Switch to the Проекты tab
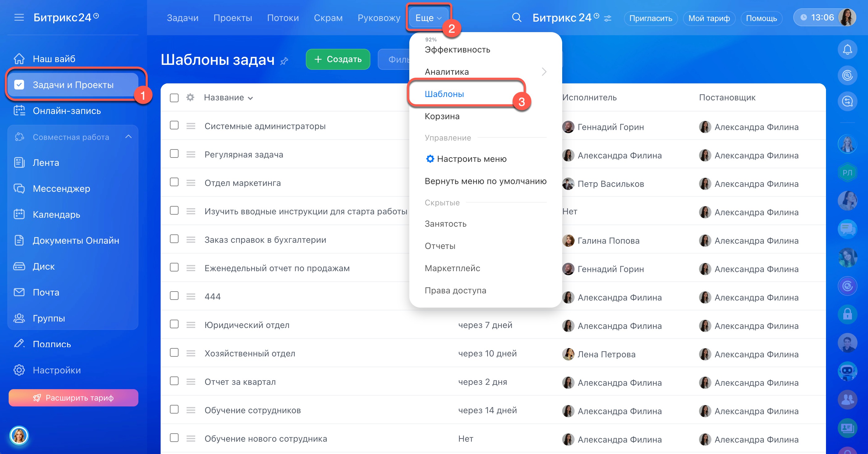Image resolution: width=868 pixels, height=454 pixels. tap(233, 18)
